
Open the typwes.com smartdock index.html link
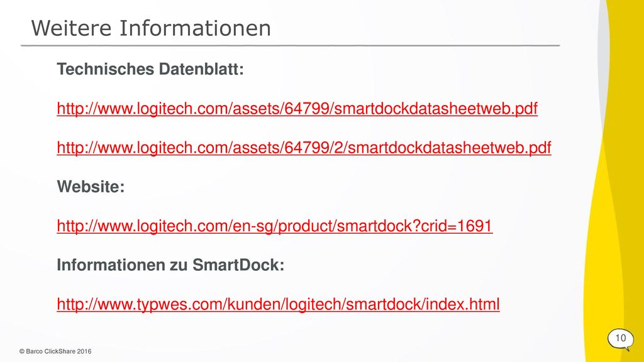point(278,305)
